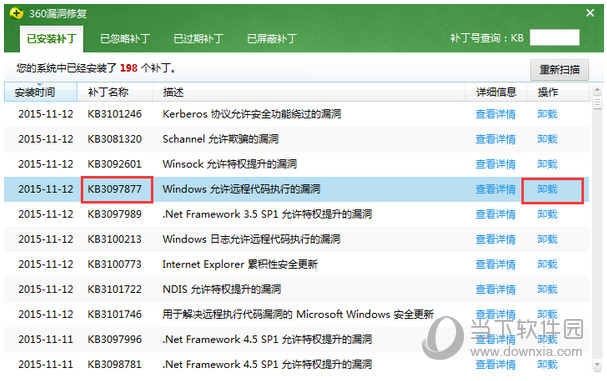This screenshot has height=381, width=607.
Task: Select the KB3092601 patch name cell
Action: click(x=115, y=164)
